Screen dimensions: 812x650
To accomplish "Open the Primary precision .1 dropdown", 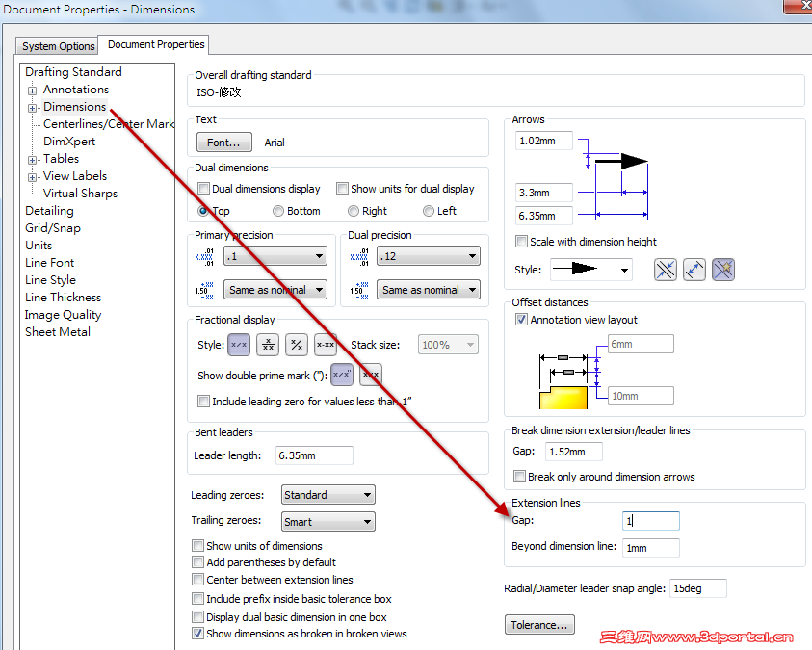I will click(x=275, y=256).
